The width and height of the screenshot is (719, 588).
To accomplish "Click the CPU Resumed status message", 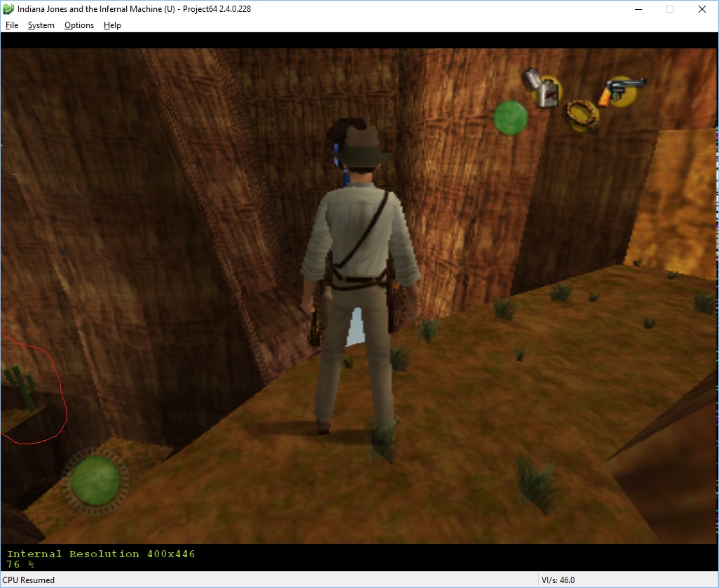I will [x=28, y=580].
